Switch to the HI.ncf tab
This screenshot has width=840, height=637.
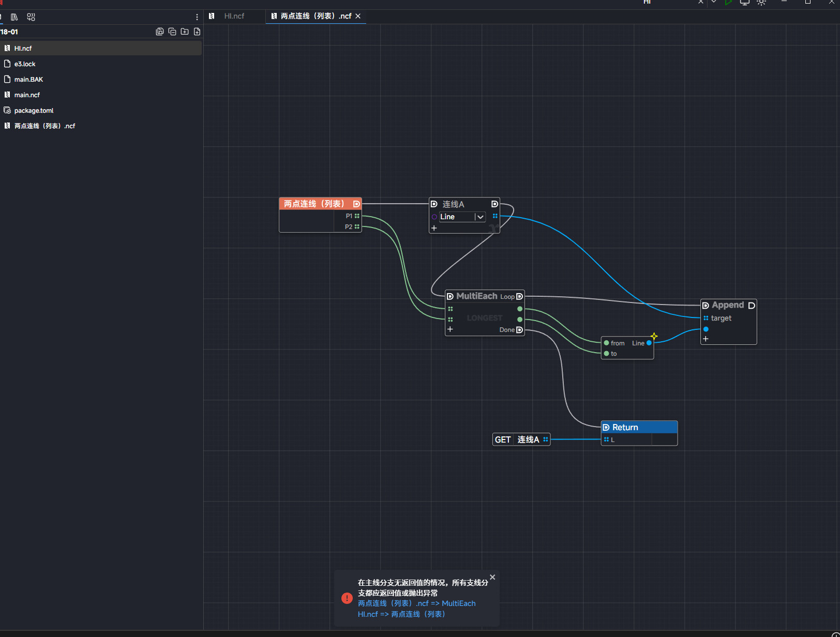pos(234,16)
